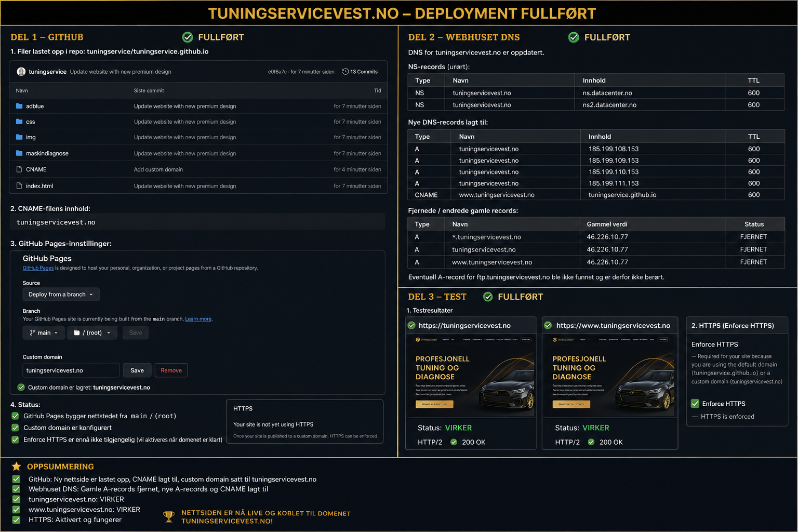
Task: Click 'Your site is not yet using HTTPS' text
Action: tap(273, 424)
